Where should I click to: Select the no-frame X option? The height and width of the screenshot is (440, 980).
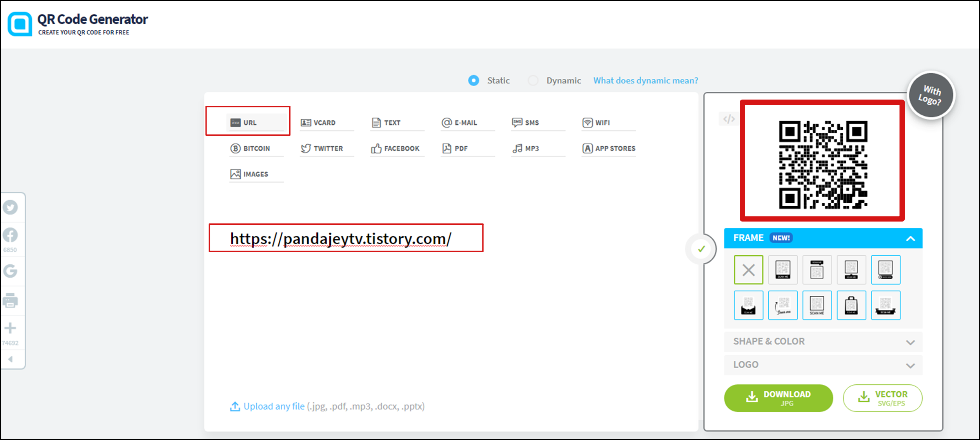tap(748, 270)
